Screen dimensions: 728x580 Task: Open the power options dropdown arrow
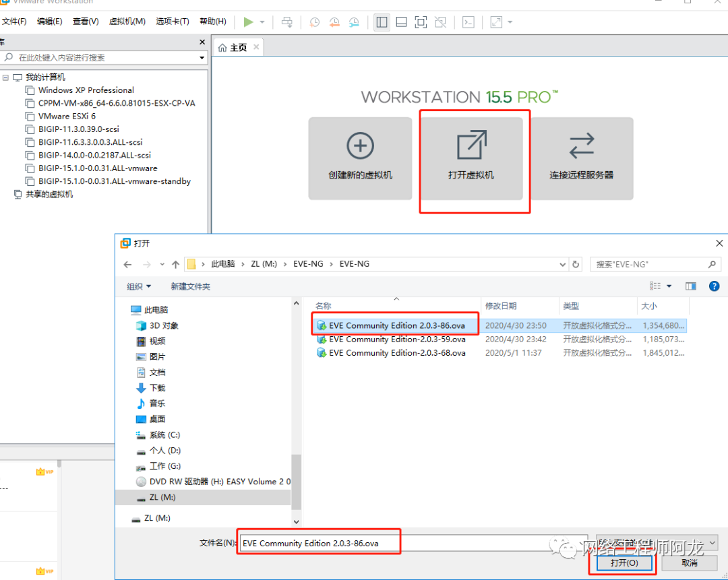coord(262,22)
